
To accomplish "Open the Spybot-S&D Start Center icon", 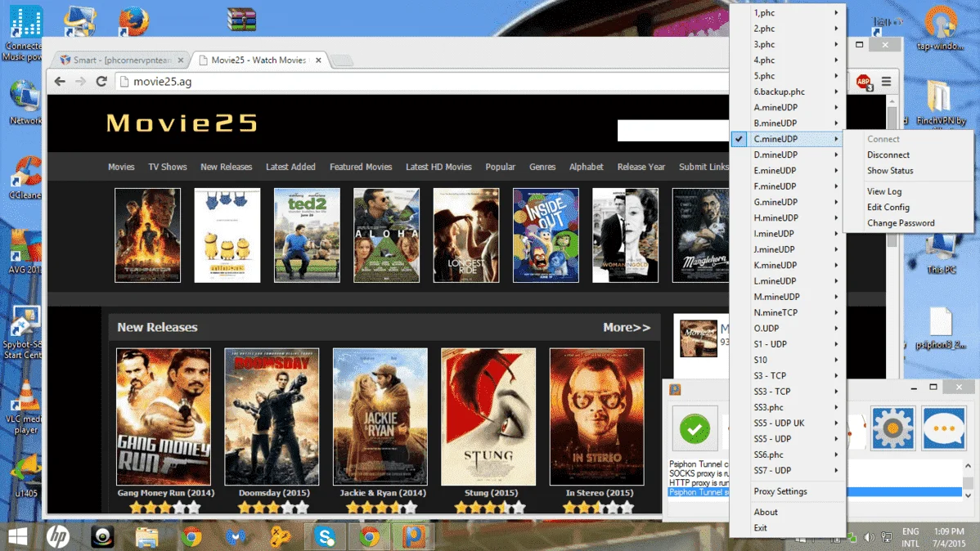I will coord(23,333).
